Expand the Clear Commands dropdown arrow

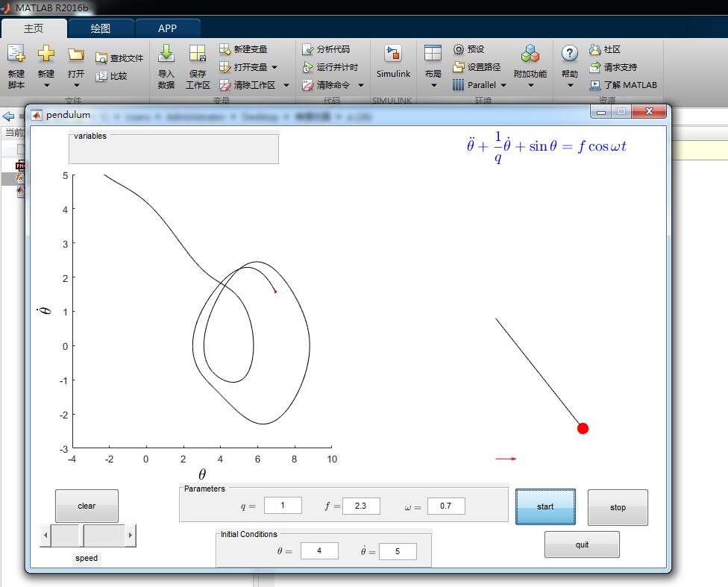pyautogui.click(x=361, y=85)
